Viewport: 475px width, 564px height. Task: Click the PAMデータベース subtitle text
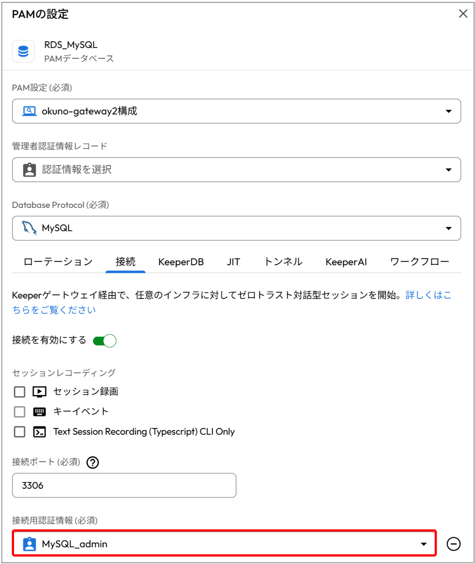click(x=79, y=58)
